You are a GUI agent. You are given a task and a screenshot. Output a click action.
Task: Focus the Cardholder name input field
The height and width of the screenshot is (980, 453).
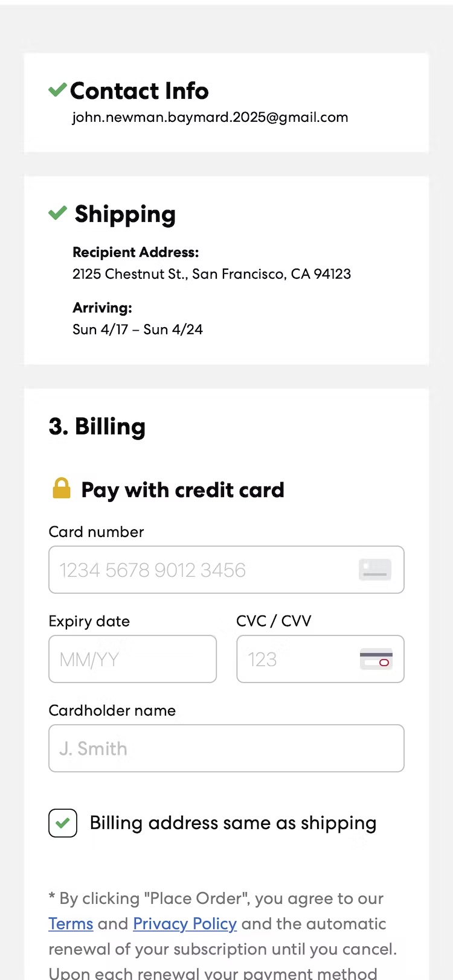click(x=226, y=748)
